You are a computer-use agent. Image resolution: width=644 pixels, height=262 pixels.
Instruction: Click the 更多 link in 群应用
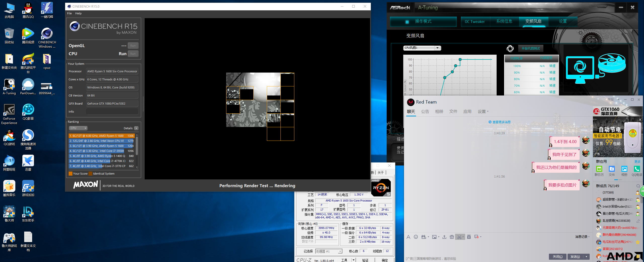(x=637, y=161)
